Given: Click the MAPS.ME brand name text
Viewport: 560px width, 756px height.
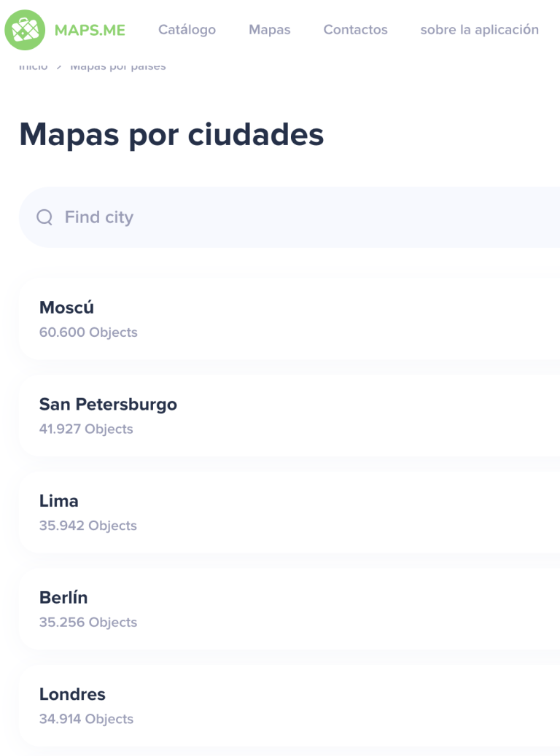Looking at the screenshot, I should [x=90, y=30].
